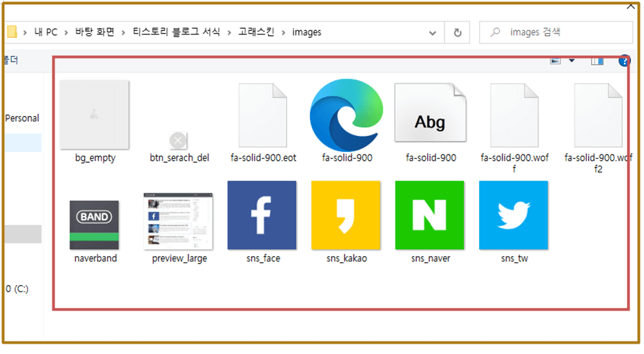The width and height of the screenshot is (644, 354).
Task: Open the help button
Action: (624, 61)
